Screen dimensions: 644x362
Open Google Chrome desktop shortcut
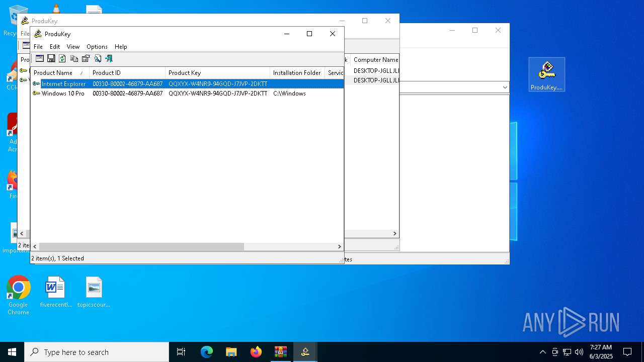coord(18,296)
